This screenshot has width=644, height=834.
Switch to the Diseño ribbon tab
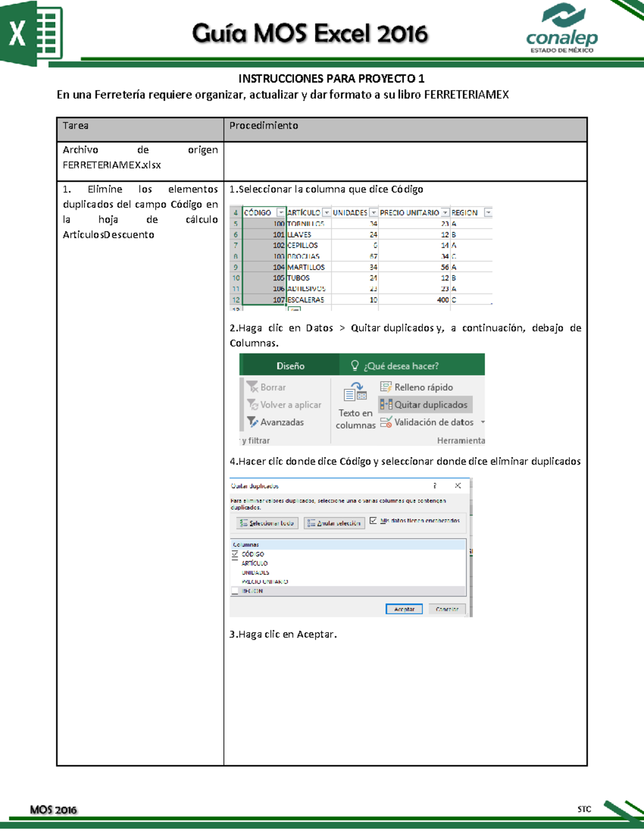(290, 365)
